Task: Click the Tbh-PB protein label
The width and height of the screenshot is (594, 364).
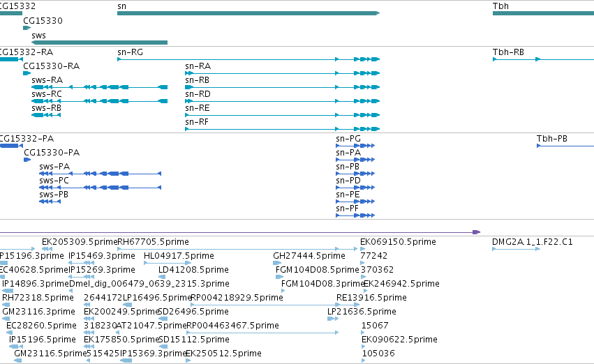Action: click(552, 139)
